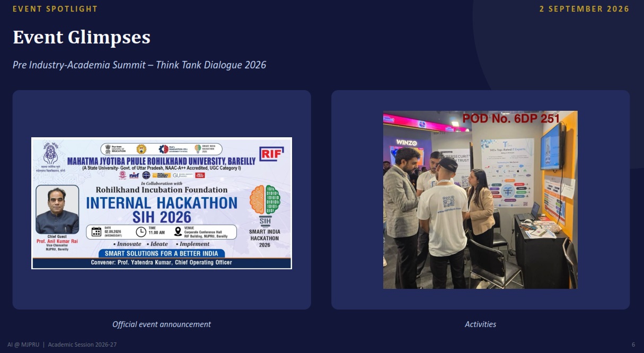Click the hackathon announcement banner image
The height and width of the screenshot is (353, 644).
pos(162,203)
